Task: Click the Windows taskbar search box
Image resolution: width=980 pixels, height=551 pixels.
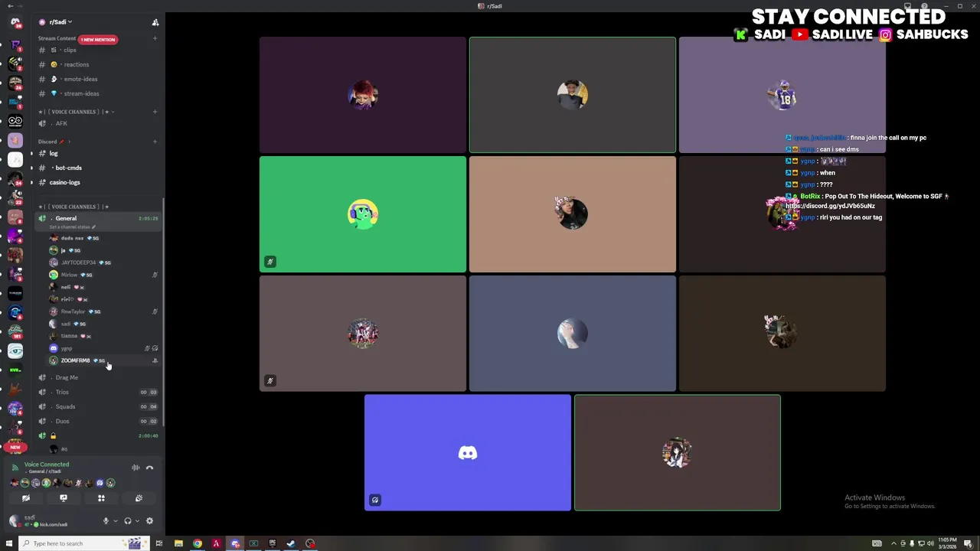Action: point(83,543)
